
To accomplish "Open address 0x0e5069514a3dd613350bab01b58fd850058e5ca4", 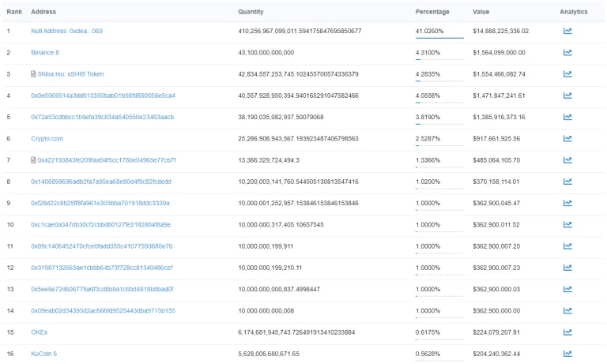I will click(103, 96).
